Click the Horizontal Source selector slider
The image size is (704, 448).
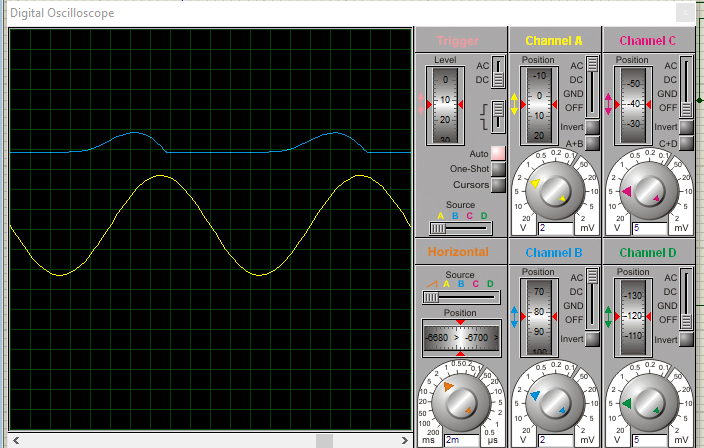point(461,297)
